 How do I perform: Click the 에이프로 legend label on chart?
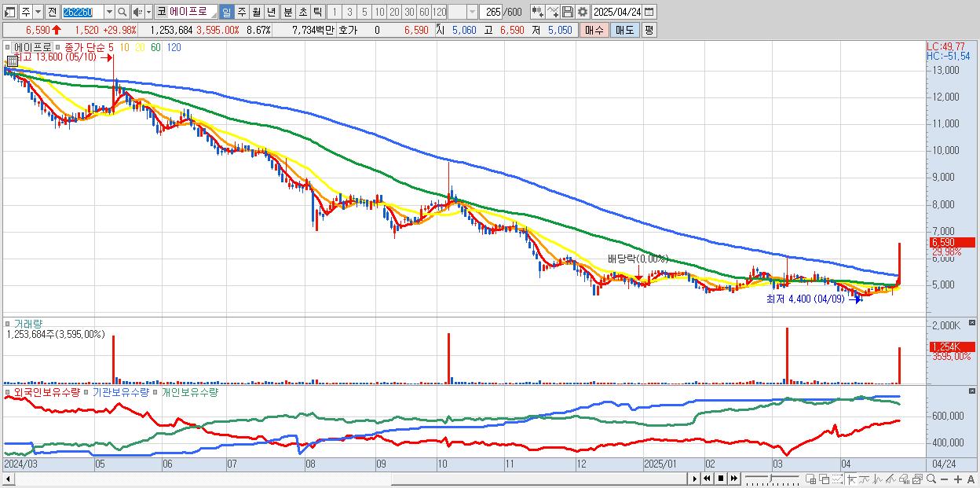(x=33, y=47)
